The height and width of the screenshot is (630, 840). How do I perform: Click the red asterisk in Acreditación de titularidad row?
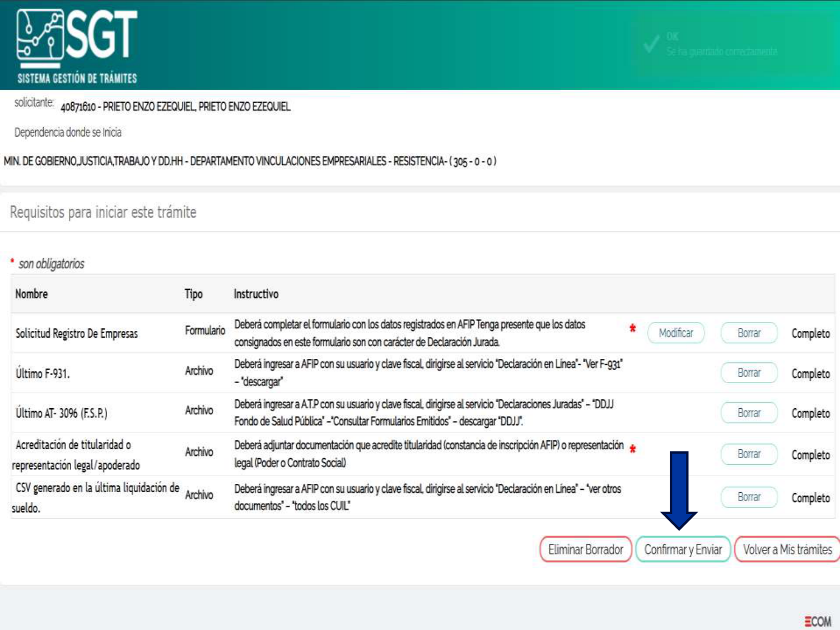(632, 449)
